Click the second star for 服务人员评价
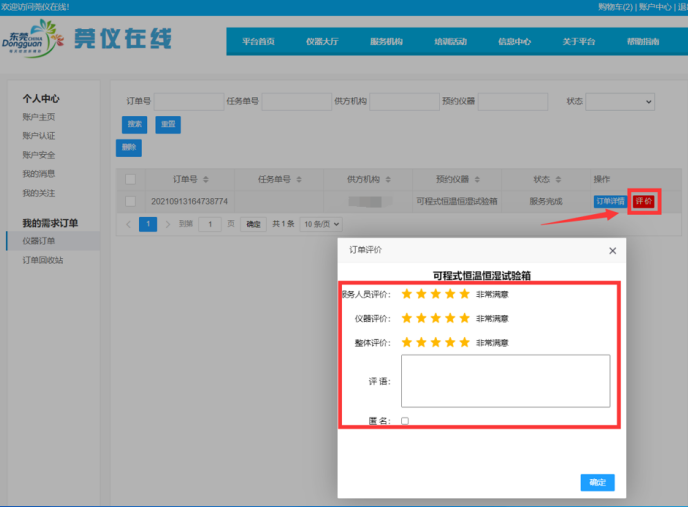Screen dimensions: 688x507 [x=421, y=294]
